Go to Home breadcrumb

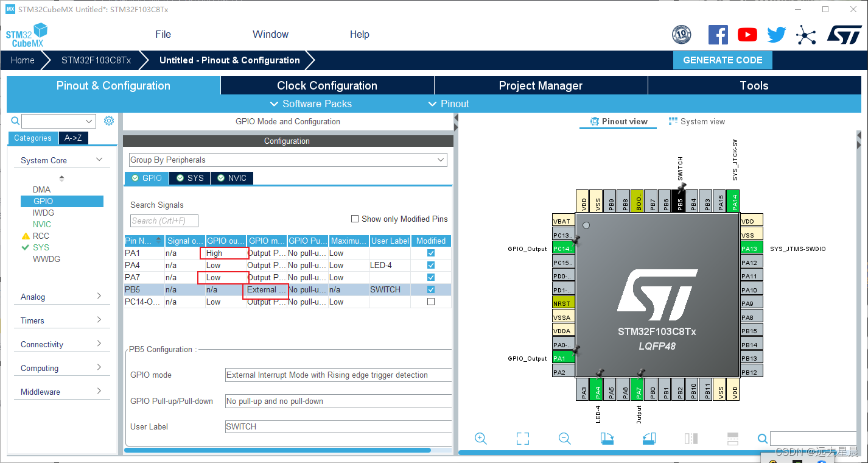23,60
